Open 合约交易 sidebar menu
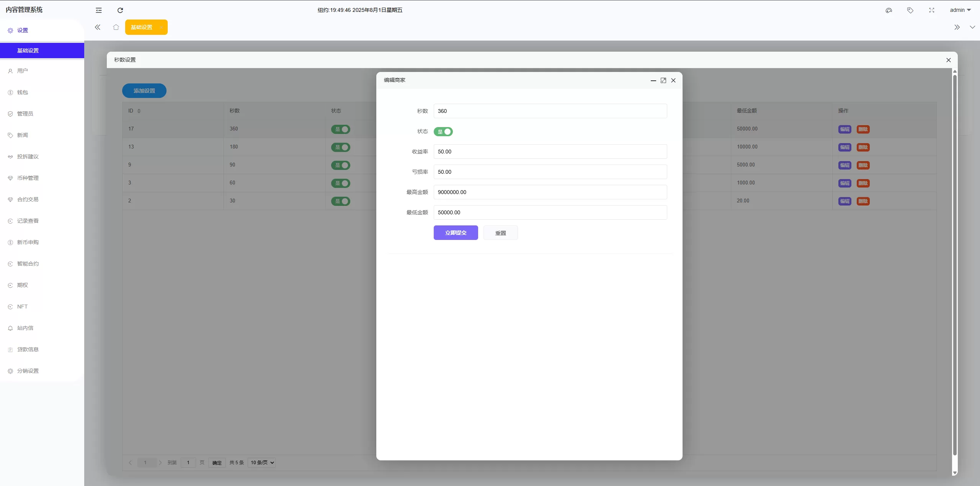The width and height of the screenshot is (980, 486). coord(28,199)
